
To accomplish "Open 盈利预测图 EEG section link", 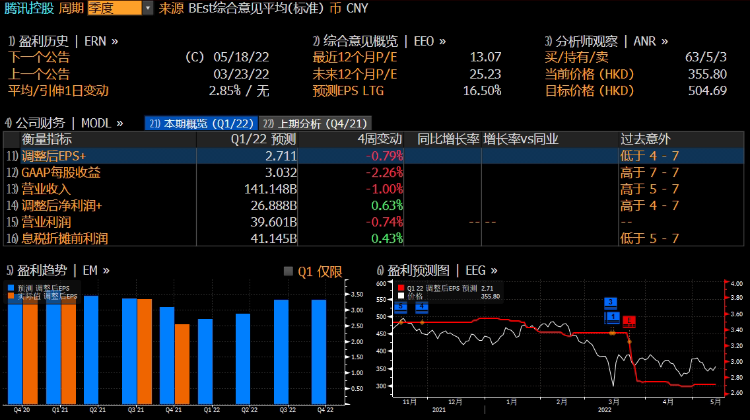I will click(437, 270).
